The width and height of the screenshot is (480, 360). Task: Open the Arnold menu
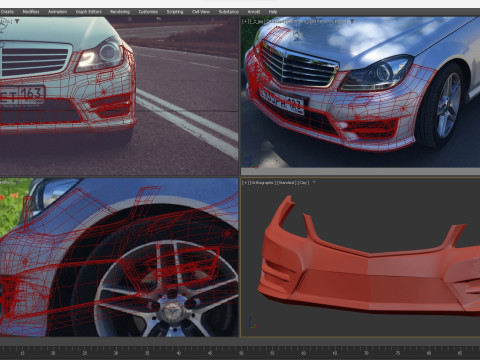[x=254, y=12]
